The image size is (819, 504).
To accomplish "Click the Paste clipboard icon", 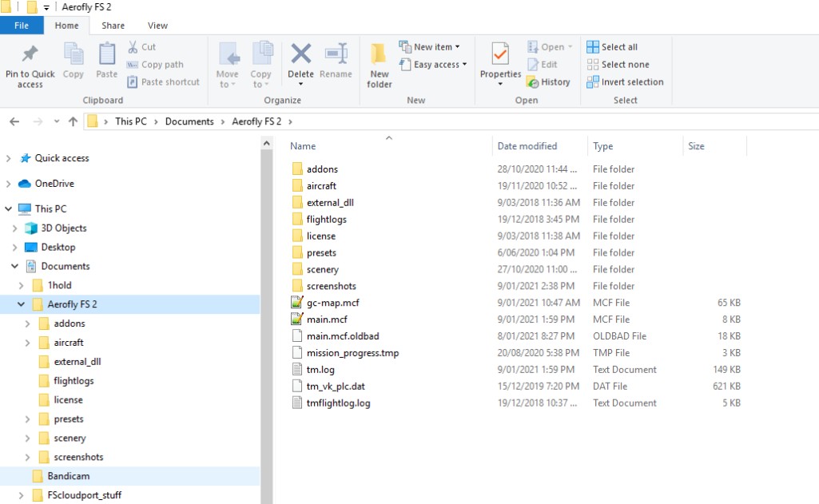I will pos(106,54).
